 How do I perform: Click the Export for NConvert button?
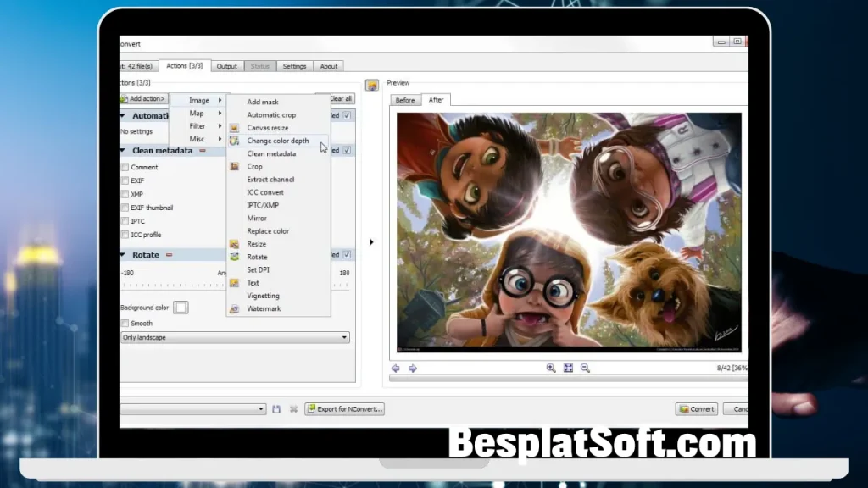click(x=344, y=408)
